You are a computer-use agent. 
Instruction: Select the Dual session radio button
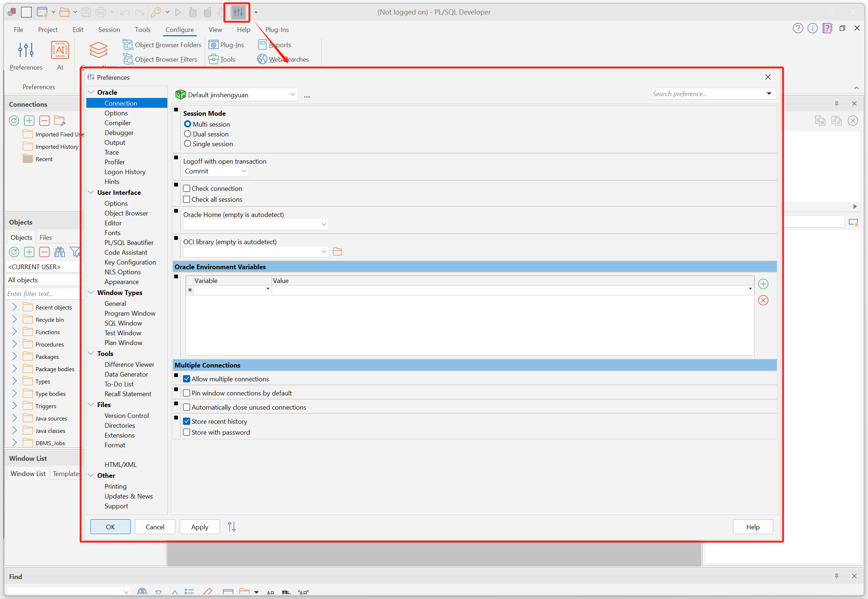(x=187, y=134)
